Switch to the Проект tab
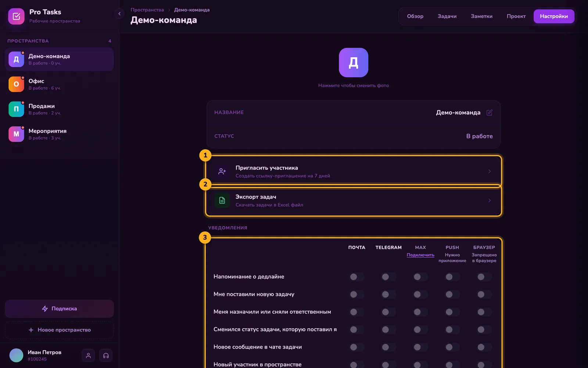 tap(516, 16)
